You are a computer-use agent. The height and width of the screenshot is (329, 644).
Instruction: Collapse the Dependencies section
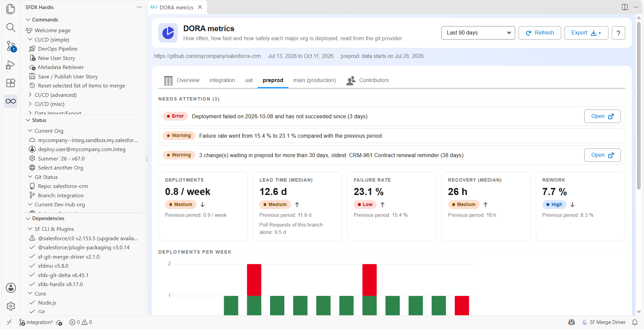pyautogui.click(x=28, y=218)
